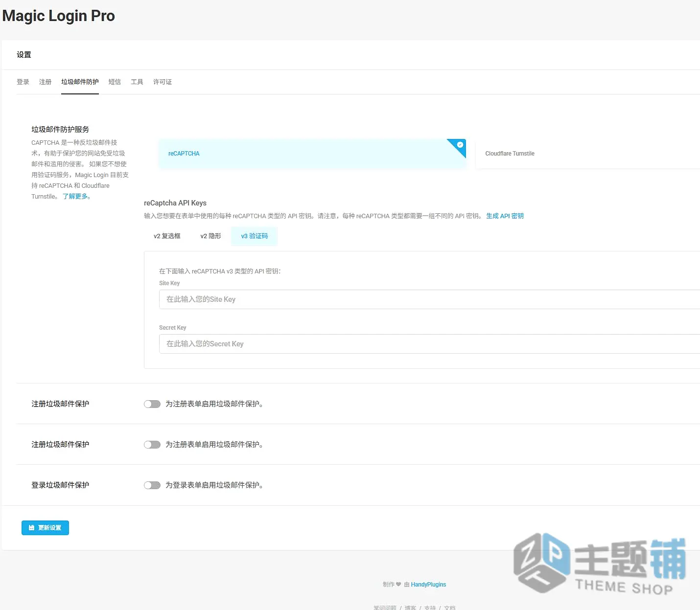
Task: Click the '垃圾邮件防护服务' section heading
Action: pos(60,129)
